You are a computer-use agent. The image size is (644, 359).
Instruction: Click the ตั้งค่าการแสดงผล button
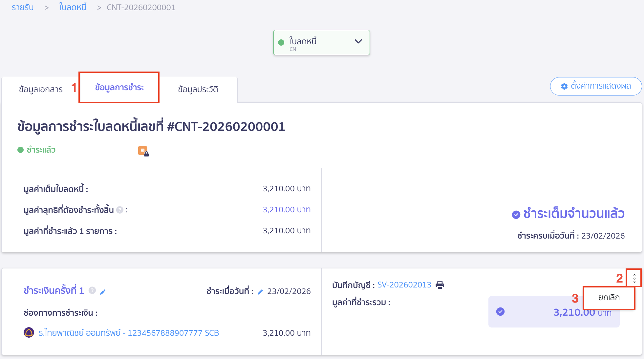click(x=596, y=86)
